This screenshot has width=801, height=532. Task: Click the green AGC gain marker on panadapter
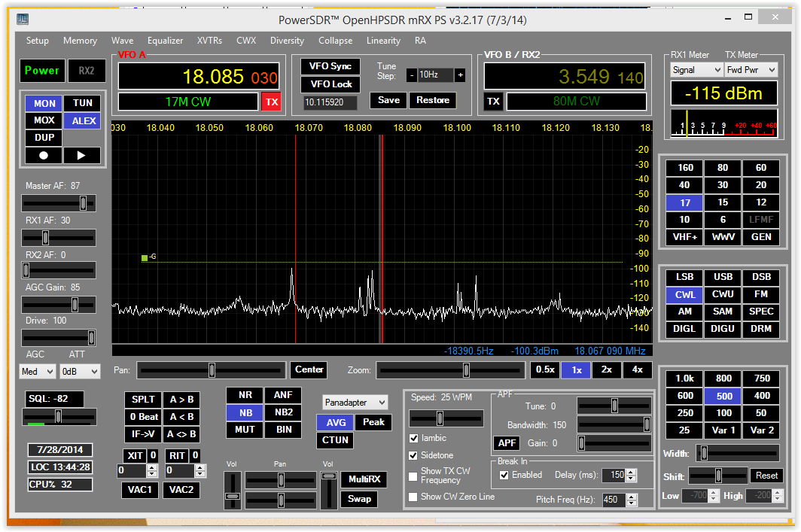(145, 258)
